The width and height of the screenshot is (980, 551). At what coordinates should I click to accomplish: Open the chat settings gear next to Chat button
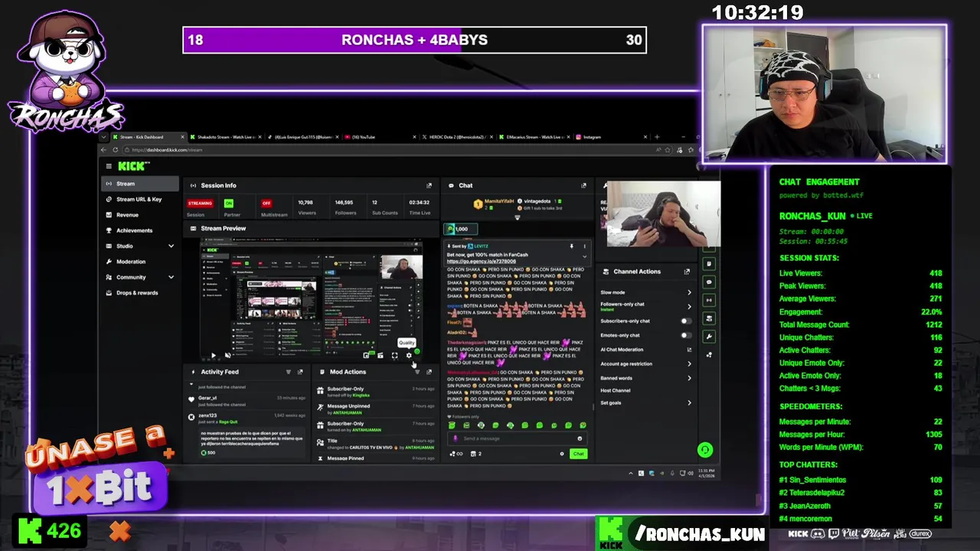[562, 454]
